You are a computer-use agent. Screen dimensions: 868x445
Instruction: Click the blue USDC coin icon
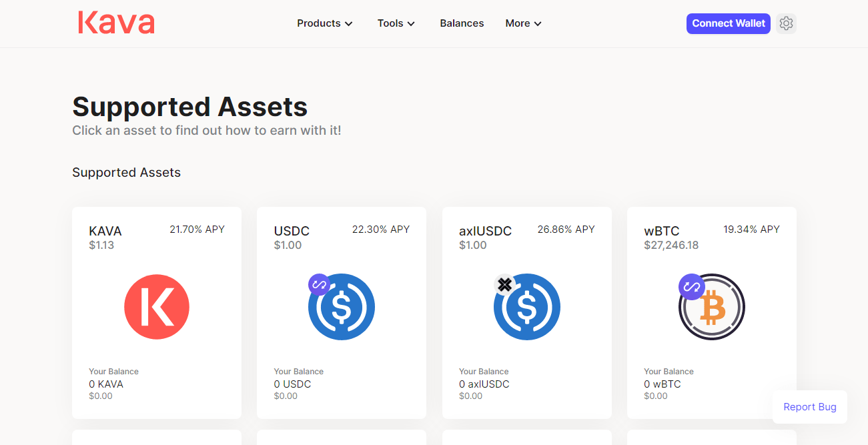[x=342, y=307]
